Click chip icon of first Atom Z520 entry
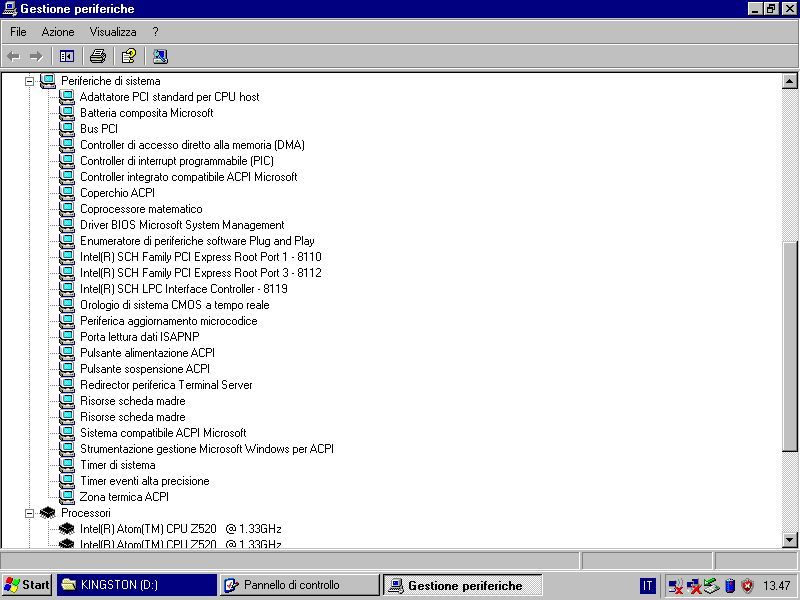The image size is (800, 600). point(66,529)
